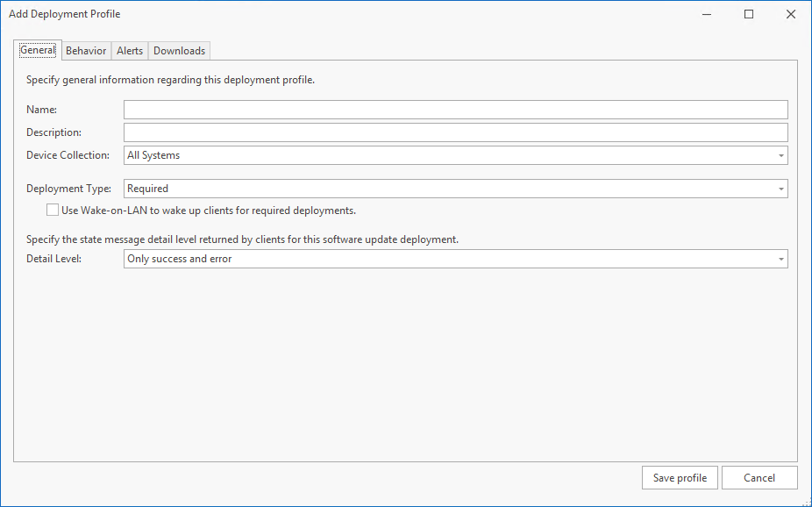This screenshot has height=507, width=812.
Task: Go to the Downloads tab
Action: [x=179, y=51]
